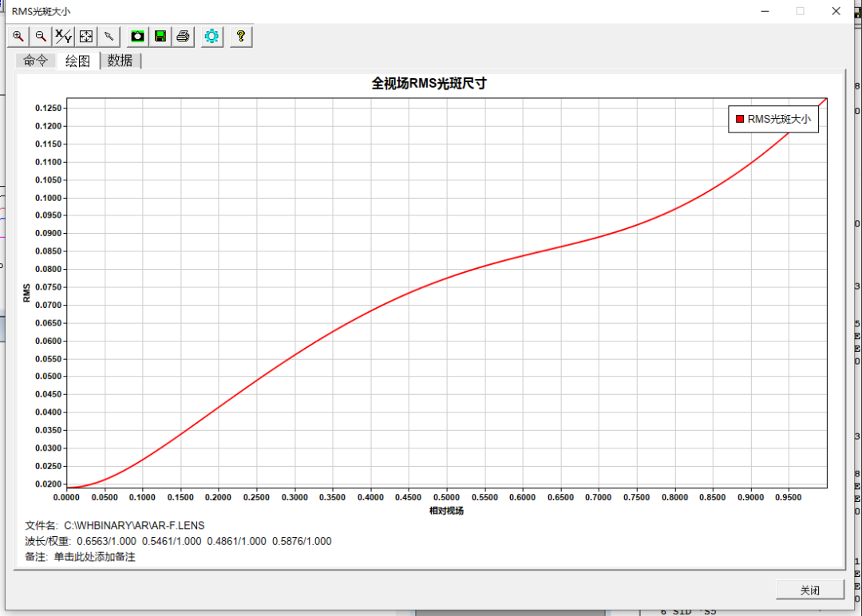The image size is (862, 616).
Task: Click the 单击此处添加备注 note text
Action: [94, 557]
